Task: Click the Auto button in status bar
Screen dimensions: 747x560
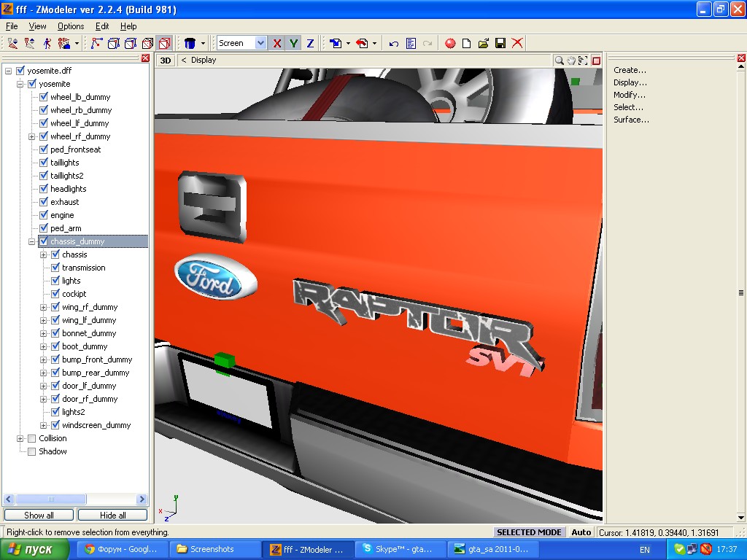Action: click(581, 532)
